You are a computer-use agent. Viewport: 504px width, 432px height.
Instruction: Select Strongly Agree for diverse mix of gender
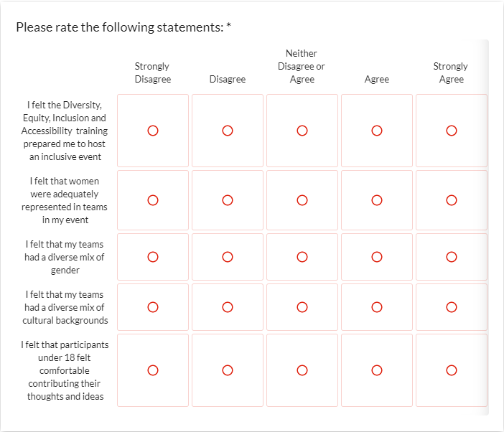tap(452, 257)
